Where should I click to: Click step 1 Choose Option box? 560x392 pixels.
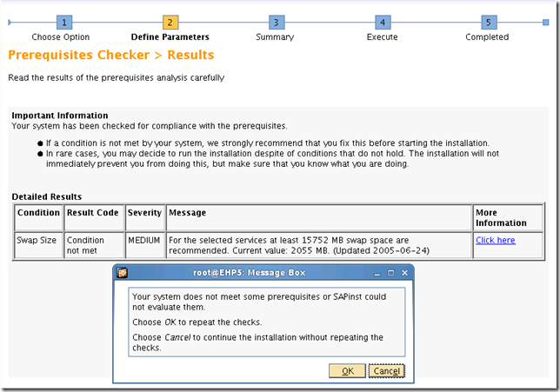(64, 23)
